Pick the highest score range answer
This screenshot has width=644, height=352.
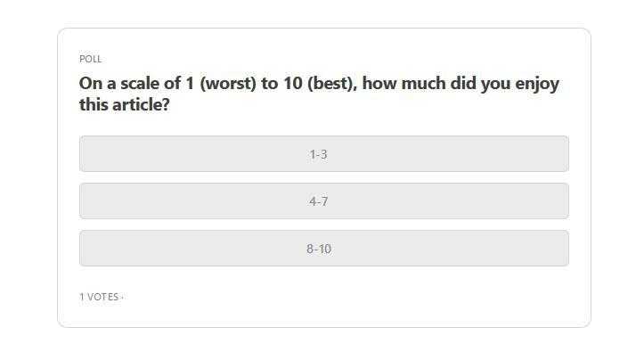click(324, 249)
